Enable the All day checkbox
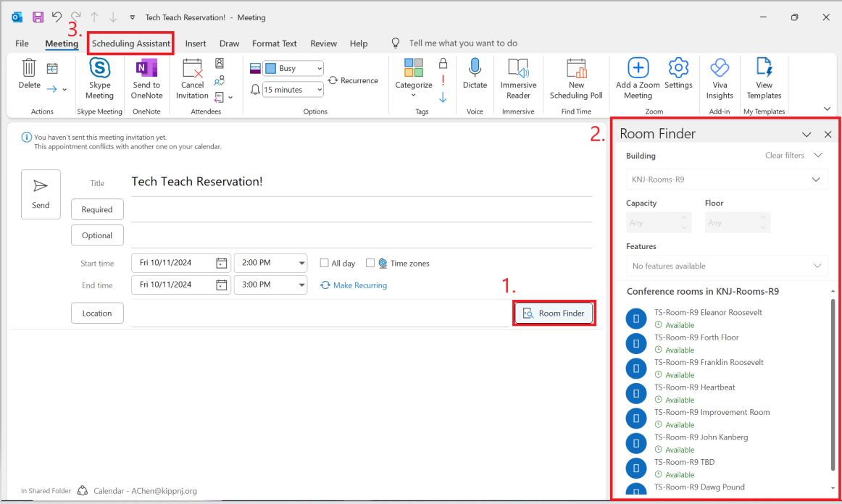Viewport: 842px width, 504px height. coord(325,264)
